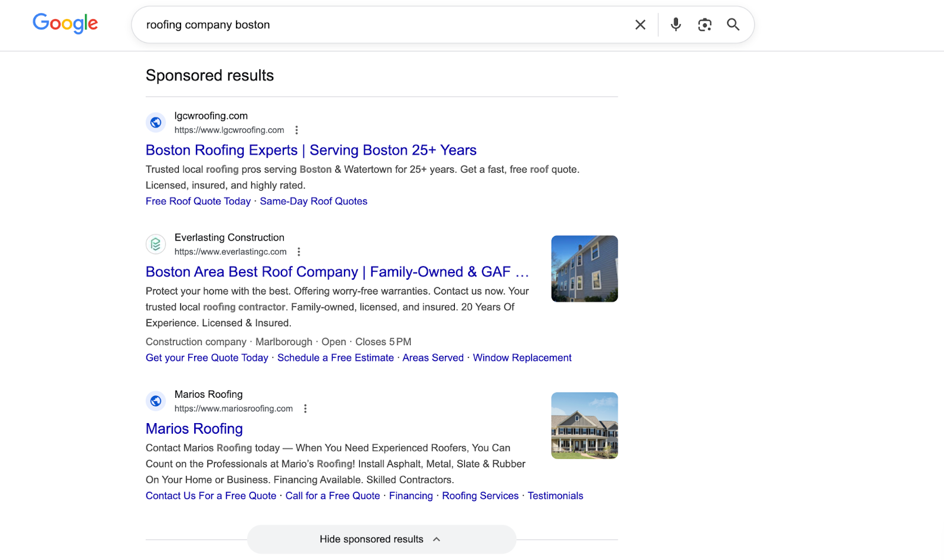The height and width of the screenshot is (560, 944).
Task: Click the lgcwroofing.com site favicon
Action: coord(155,122)
